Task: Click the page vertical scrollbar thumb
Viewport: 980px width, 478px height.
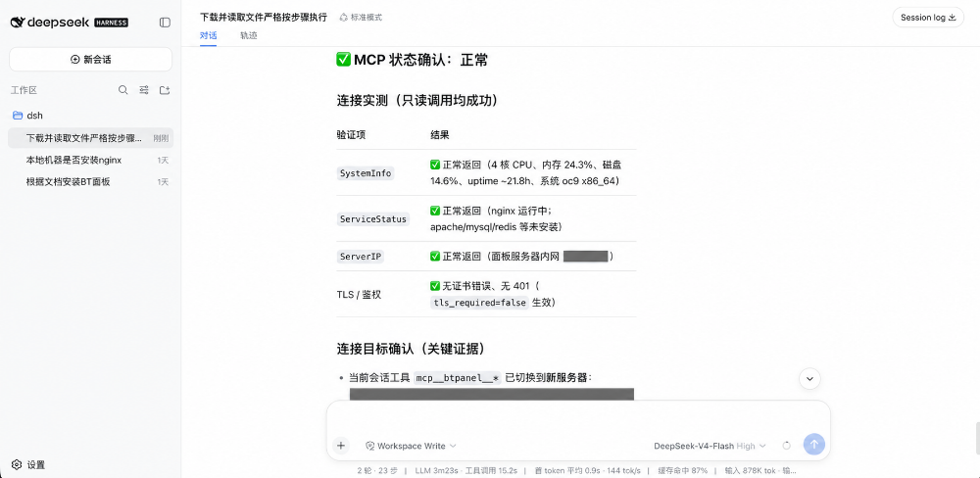Action: pos(977,438)
